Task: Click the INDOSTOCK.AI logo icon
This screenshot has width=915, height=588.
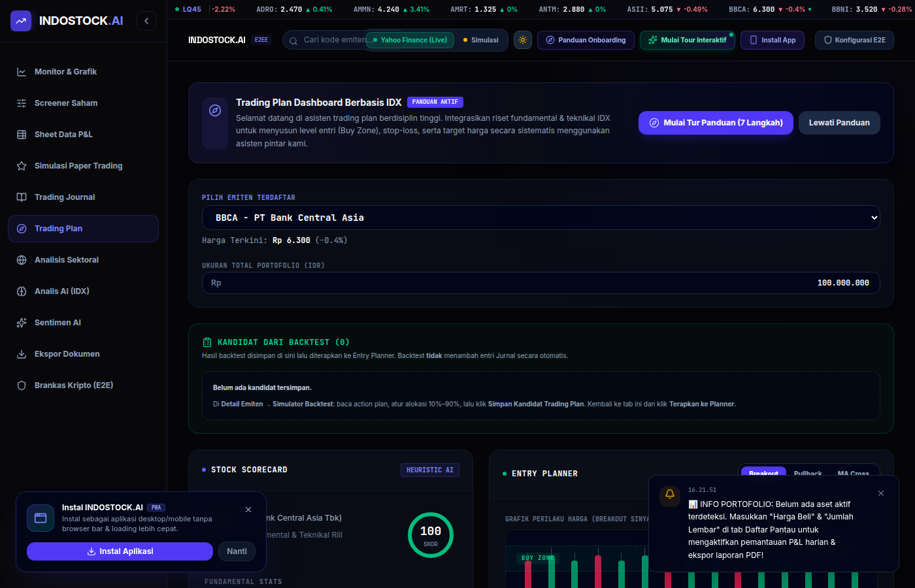Action: click(21, 21)
